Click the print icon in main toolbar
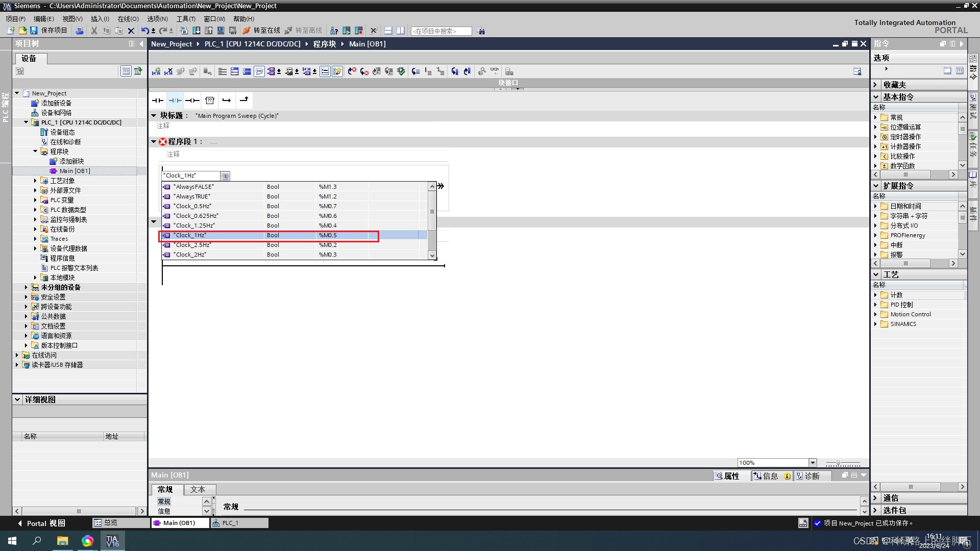 [80, 31]
